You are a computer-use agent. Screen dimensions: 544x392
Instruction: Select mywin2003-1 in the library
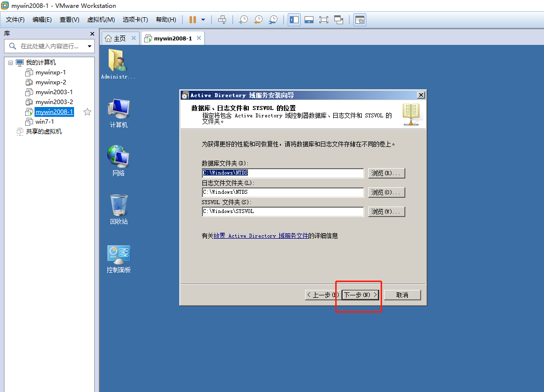tap(54, 92)
